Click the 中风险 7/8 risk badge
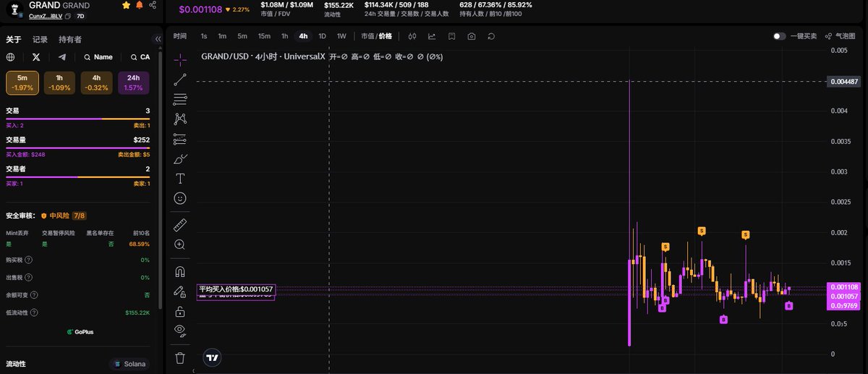This screenshot has width=868, height=374. (x=64, y=216)
